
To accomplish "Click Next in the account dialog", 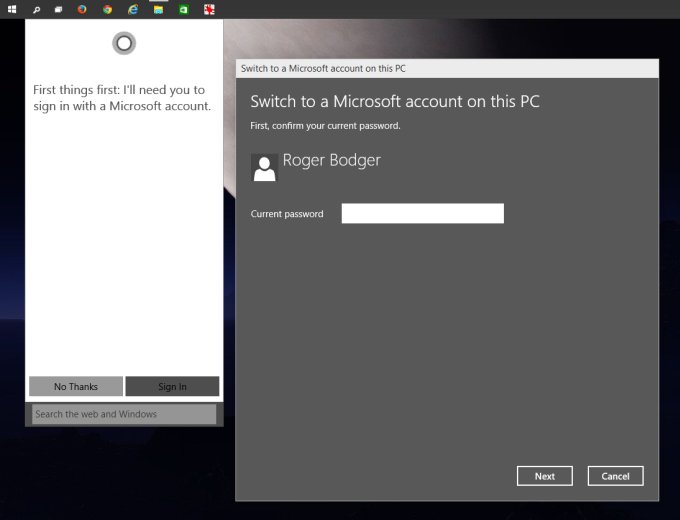I will tap(545, 476).
